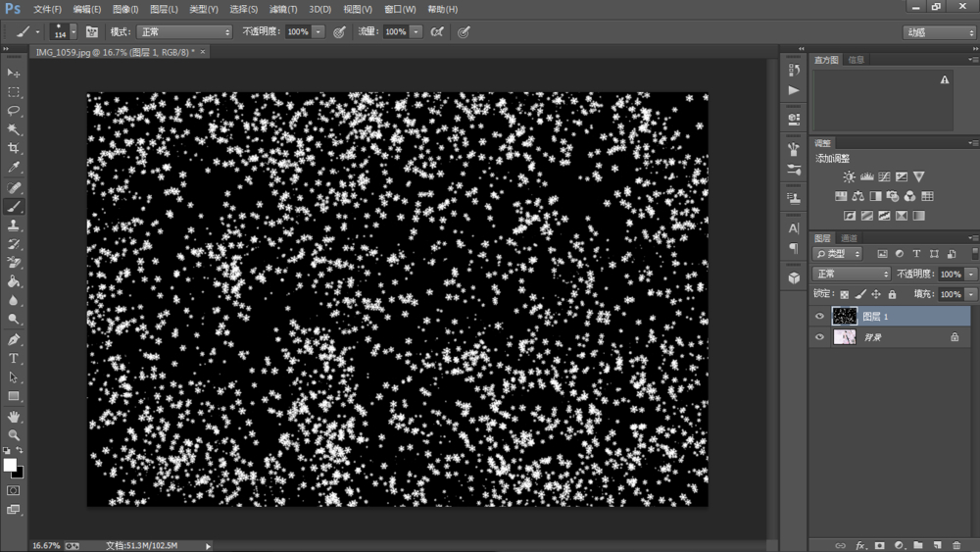
Task: Toggle lock position
Action: [x=876, y=294]
